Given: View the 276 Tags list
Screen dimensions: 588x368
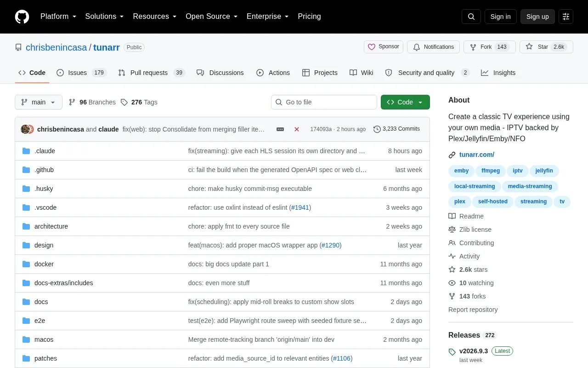Looking at the screenshot, I should [139, 102].
